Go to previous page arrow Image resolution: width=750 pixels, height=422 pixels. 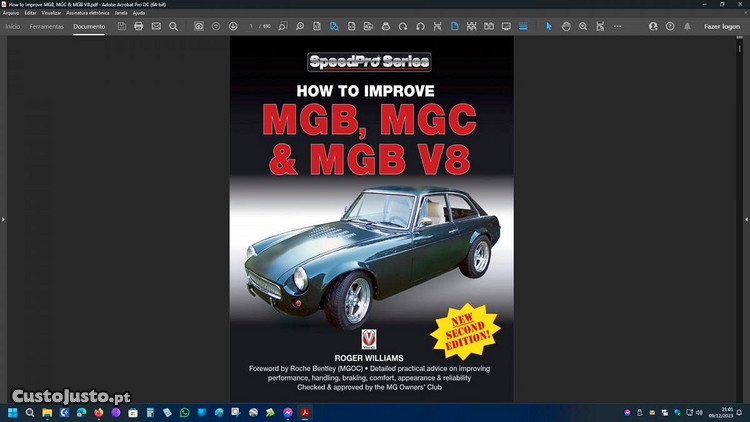coord(216,26)
